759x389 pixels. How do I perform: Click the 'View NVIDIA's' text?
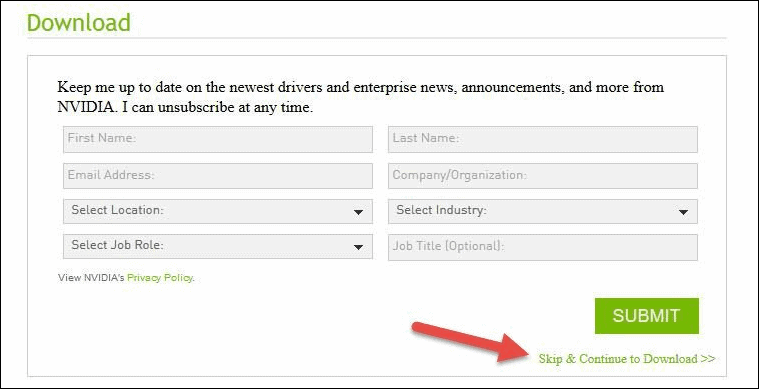(91, 278)
